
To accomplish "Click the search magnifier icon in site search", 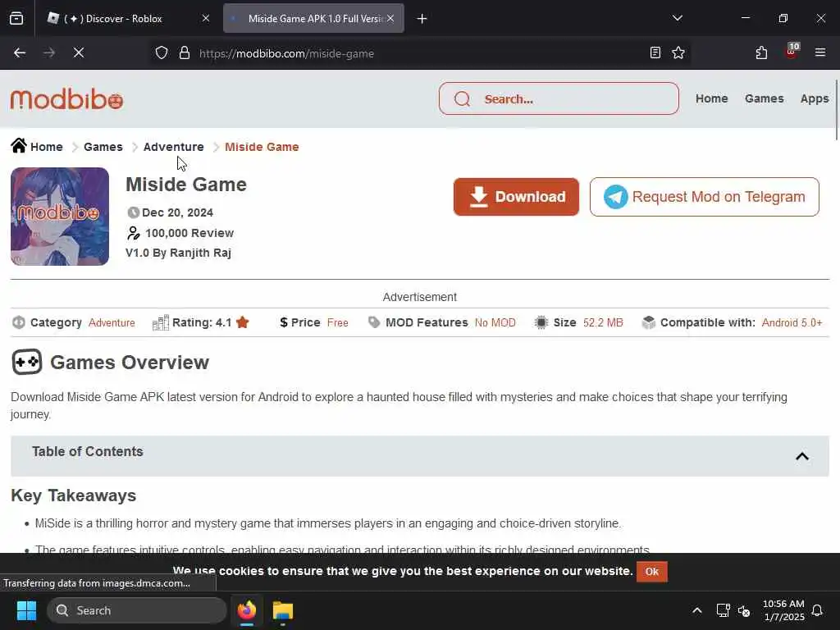I will point(463,99).
